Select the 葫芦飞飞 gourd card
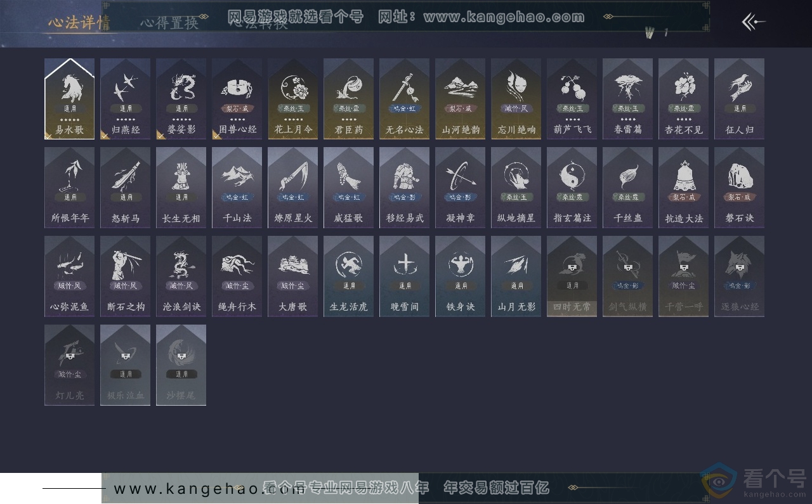This screenshot has width=812, height=504. (x=572, y=99)
